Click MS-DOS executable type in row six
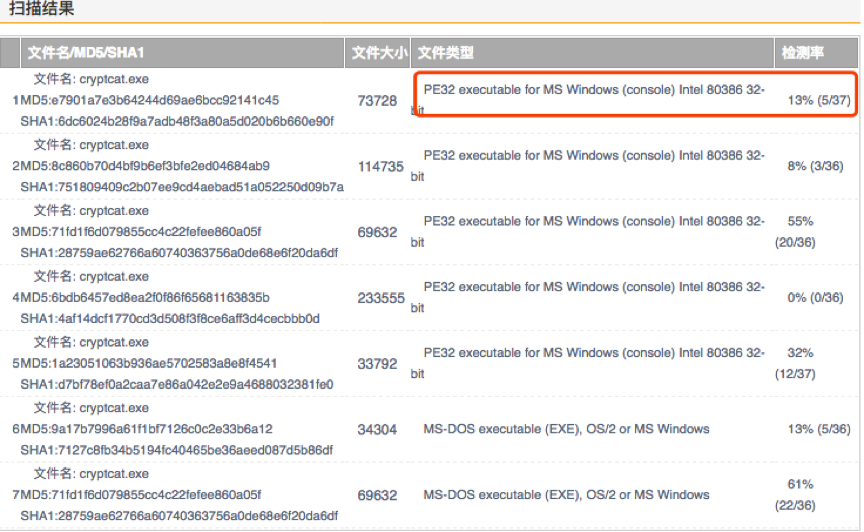The image size is (864, 532). (x=566, y=429)
